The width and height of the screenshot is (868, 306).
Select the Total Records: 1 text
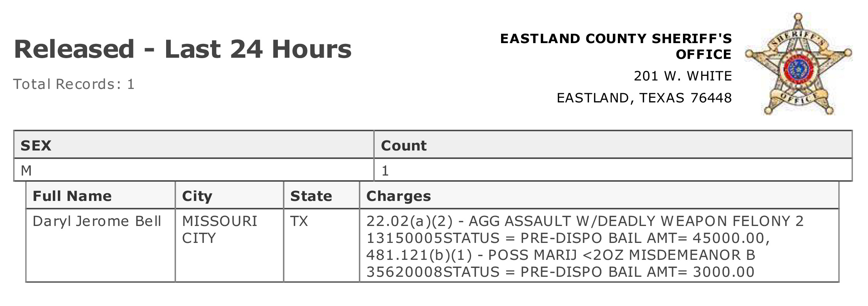pyautogui.click(x=74, y=84)
